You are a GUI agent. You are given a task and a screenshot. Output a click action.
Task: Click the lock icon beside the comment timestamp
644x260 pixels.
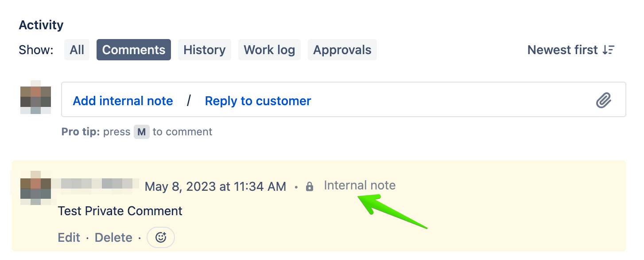tap(310, 187)
